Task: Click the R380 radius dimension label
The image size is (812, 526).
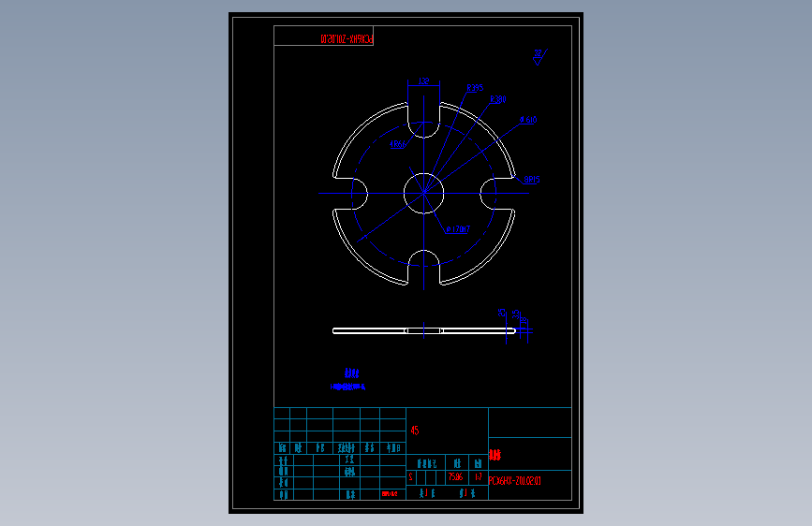Action: 497,99
